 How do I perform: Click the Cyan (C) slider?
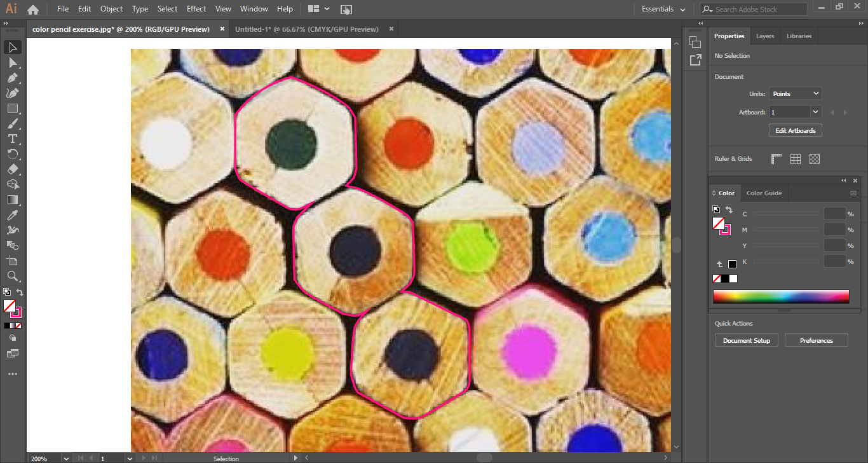[x=786, y=214]
